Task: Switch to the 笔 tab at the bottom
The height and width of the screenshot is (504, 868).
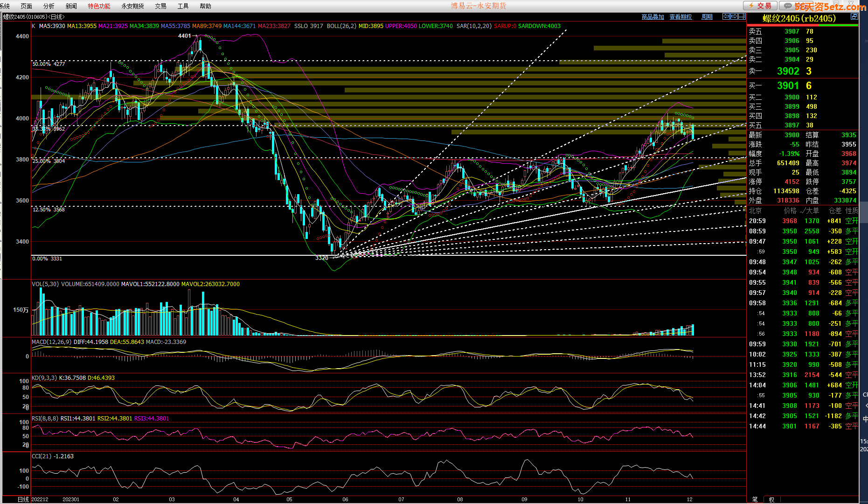Action: click(755, 499)
